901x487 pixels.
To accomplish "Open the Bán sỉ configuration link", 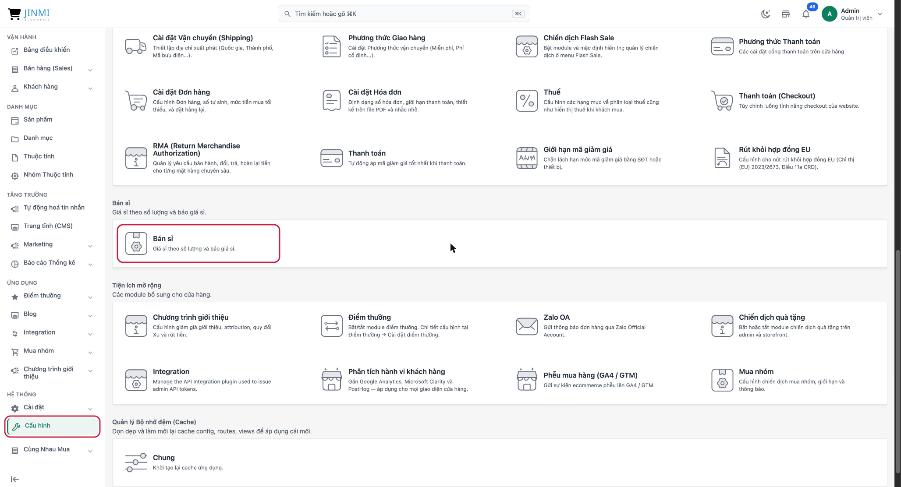I will [x=163, y=238].
